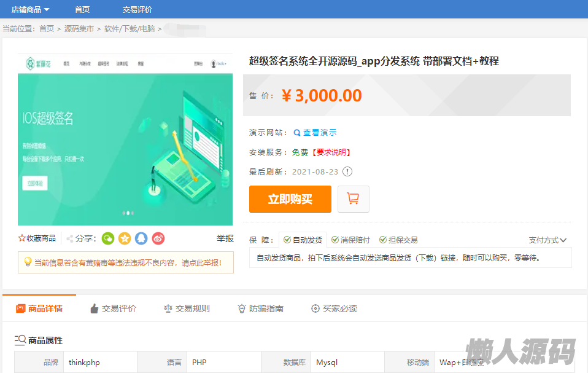Screen dimensions: 588x373
Task: Select the 消保赔付 guarantee tab
Action: (x=350, y=240)
